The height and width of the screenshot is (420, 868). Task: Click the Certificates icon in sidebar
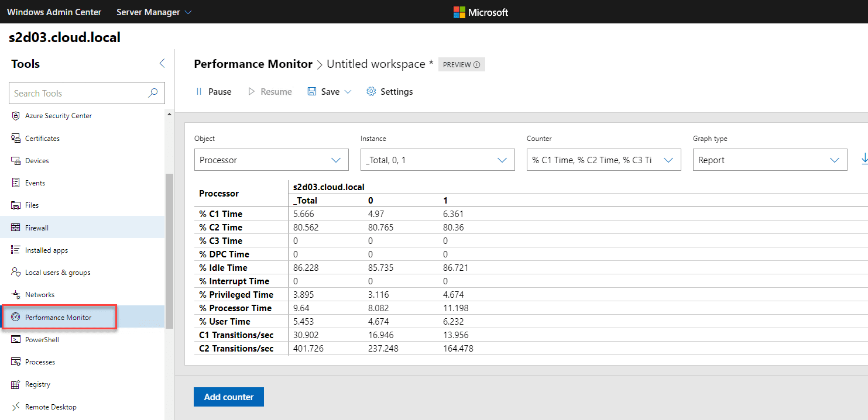(16, 139)
